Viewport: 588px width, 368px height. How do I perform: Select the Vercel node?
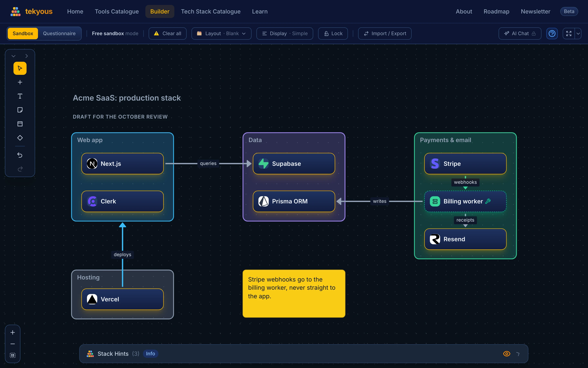(x=122, y=299)
